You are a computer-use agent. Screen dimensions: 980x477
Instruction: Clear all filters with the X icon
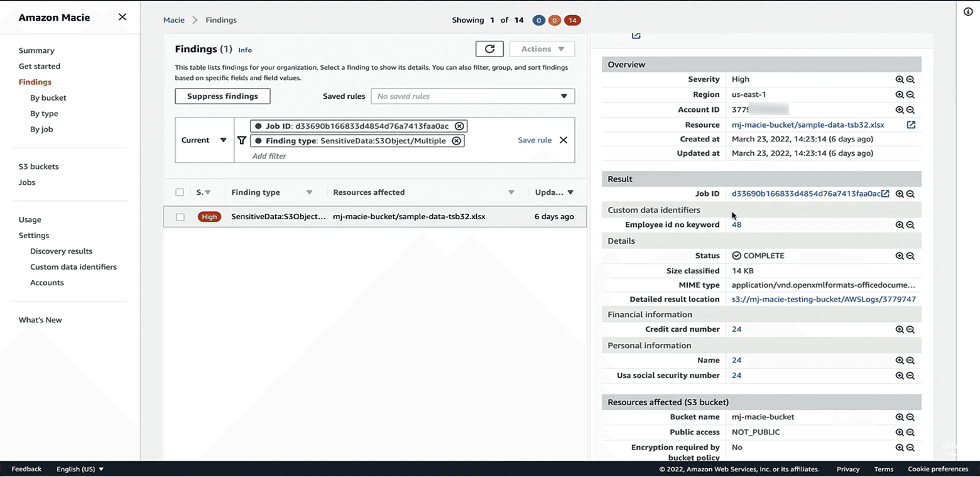pos(563,140)
